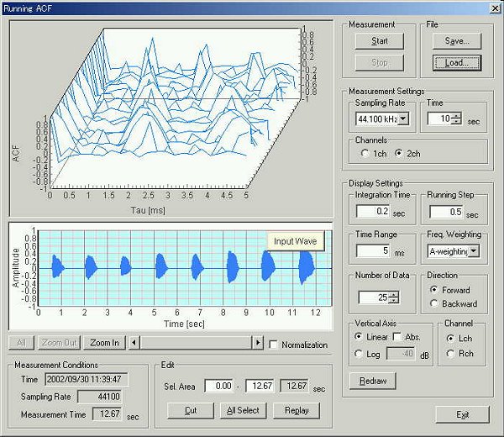Click the scrollbar right arrow

[x=258, y=343]
